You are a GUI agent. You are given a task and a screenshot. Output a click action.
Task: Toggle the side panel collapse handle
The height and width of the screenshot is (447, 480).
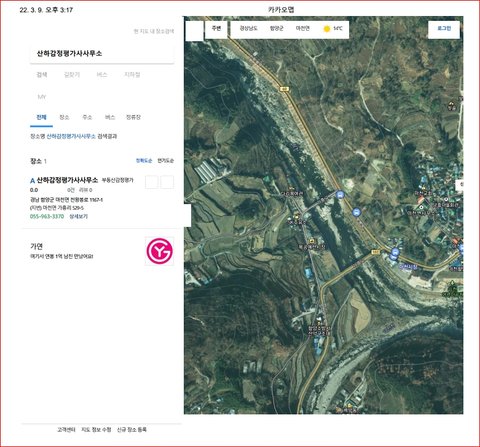(187, 216)
